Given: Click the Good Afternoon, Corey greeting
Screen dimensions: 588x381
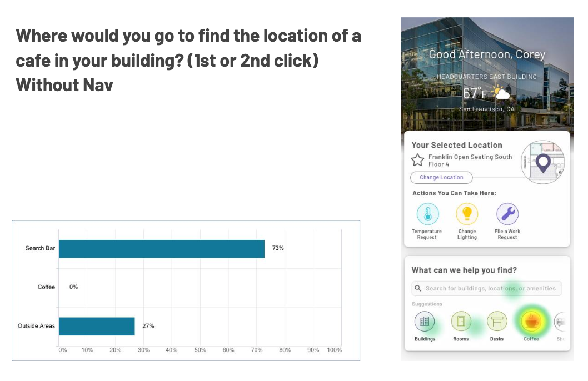Looking at the screenshot, I should (487, 54).
